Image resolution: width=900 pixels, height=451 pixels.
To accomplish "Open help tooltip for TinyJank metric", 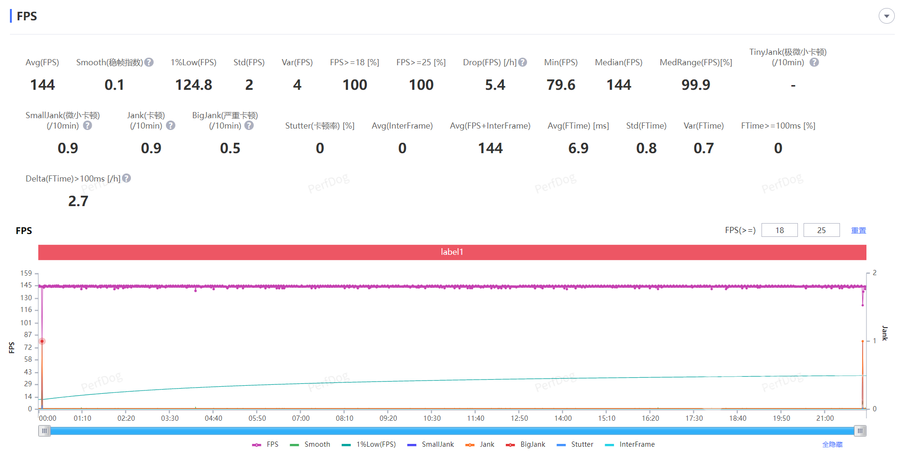I will point(814,62).
